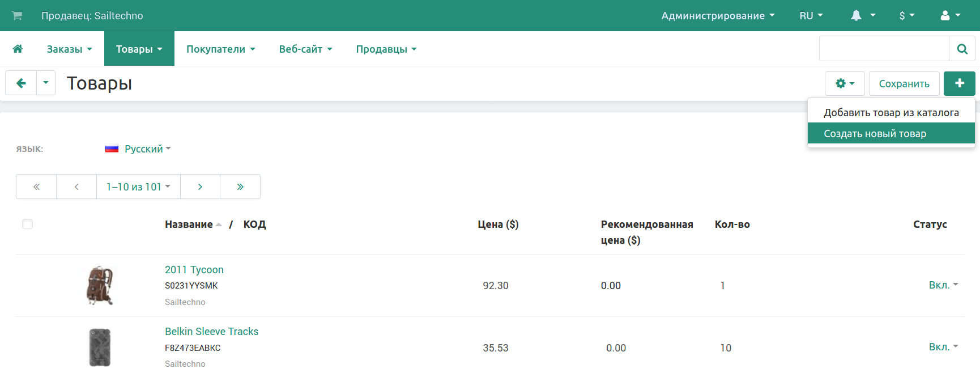This screenshot has width=980, height=377.
Task: Click the green back arrow button
Action: [x=21, y=83]
